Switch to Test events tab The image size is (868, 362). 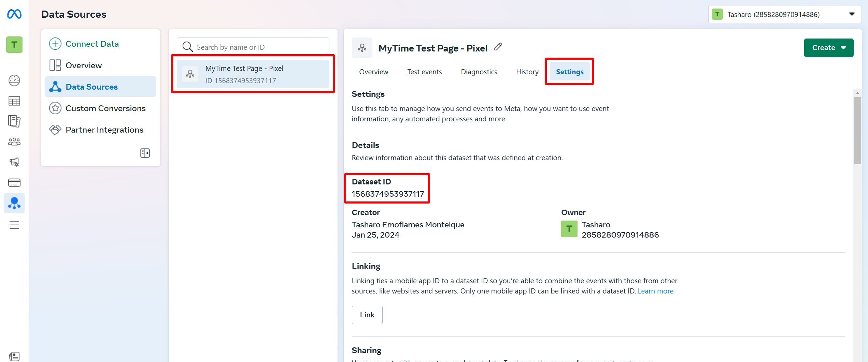[425, 72]
